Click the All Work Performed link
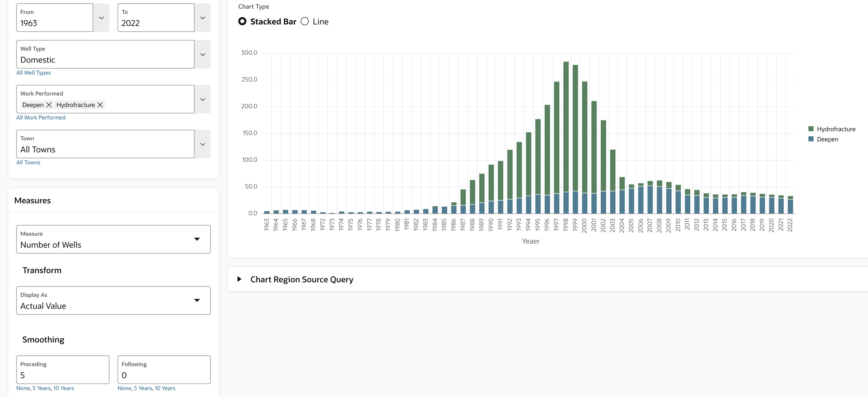Viewport: 868px width, 397px height. coord(41,117)
